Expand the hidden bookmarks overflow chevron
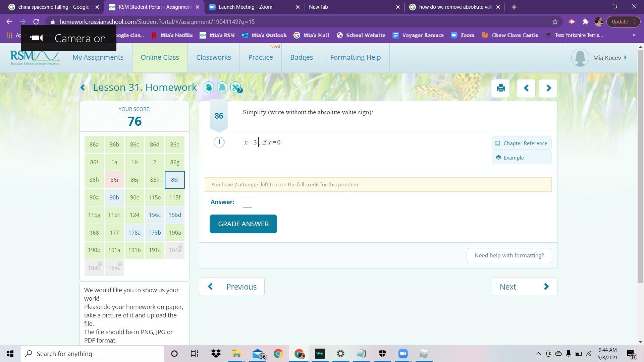The width and height of the screenshot is (644, 362). 634,35
